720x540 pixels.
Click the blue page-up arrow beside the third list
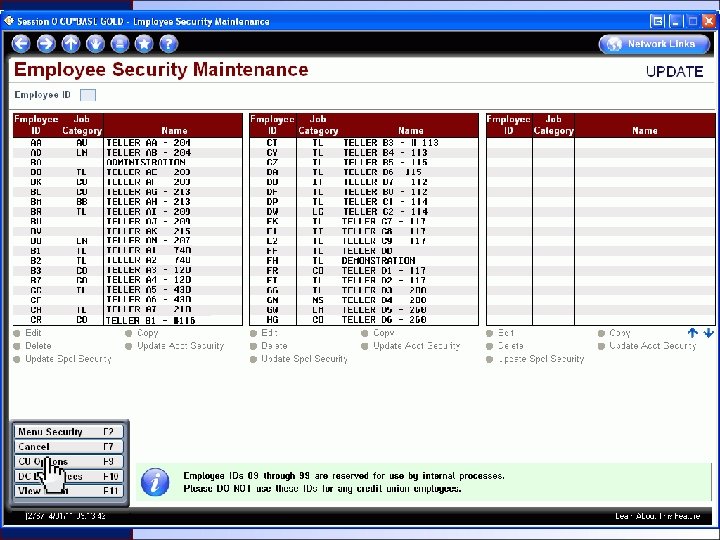pyautogui.click(x=693, y=333)
